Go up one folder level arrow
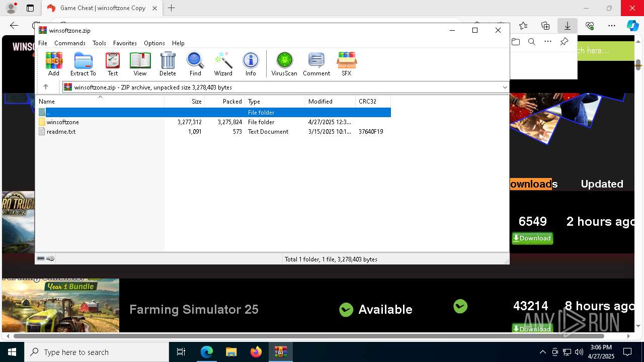Image resolution: width=644 pixels, height=362 pixels. pyautogui.click(x=46, y=87)
